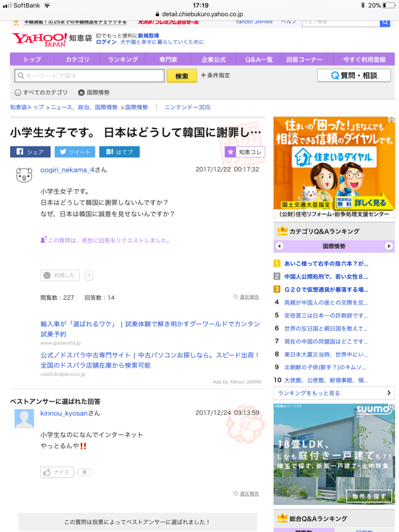Open the Q&A一覧 tab
Viewport: 399px width, 532px height.
point(259,59)
